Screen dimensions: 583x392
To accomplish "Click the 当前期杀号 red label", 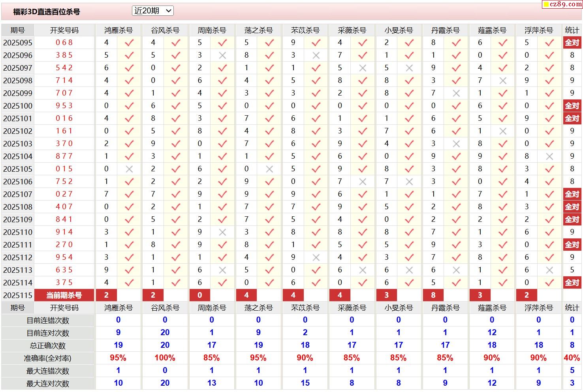I will 64,295.
